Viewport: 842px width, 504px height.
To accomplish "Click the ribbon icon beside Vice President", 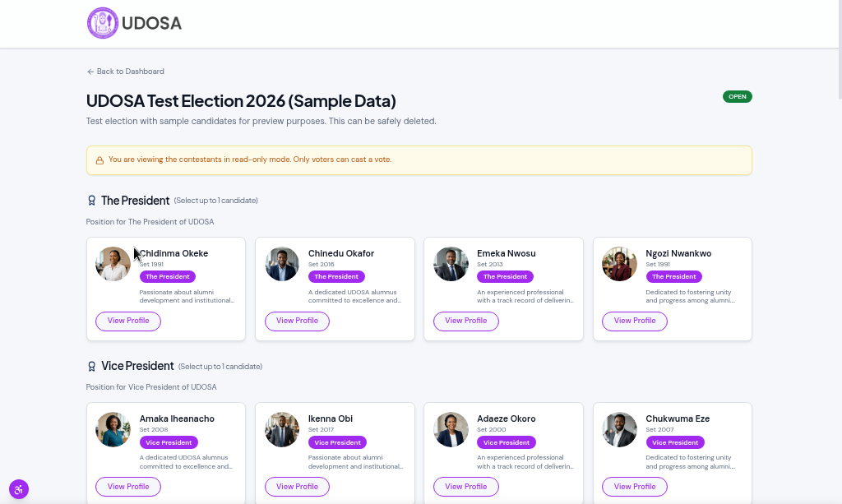I will click(91, 366).
